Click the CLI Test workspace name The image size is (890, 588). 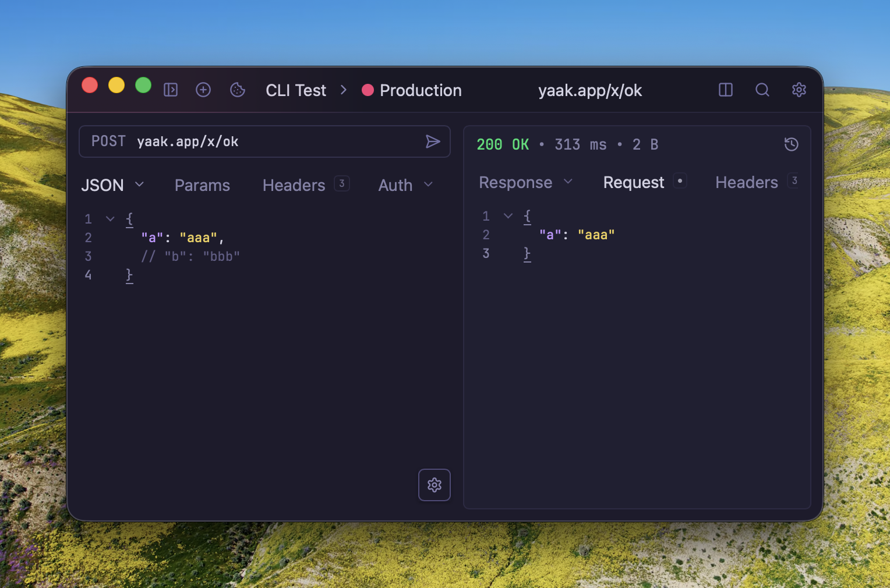coord(296,90)
